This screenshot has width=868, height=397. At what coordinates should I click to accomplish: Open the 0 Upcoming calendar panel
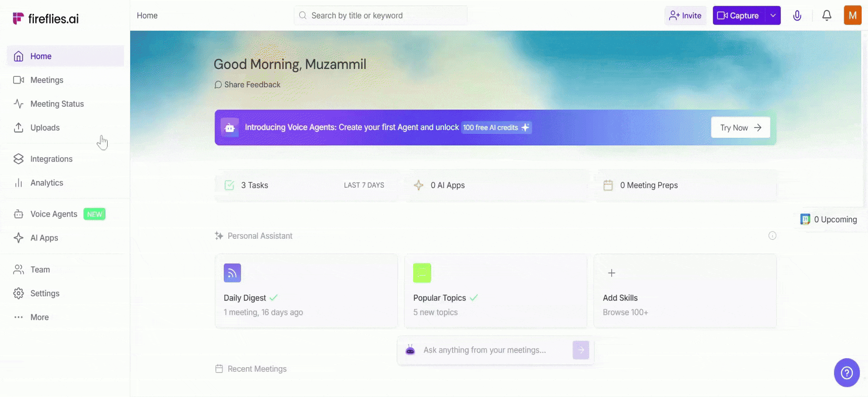coord(829,220)
